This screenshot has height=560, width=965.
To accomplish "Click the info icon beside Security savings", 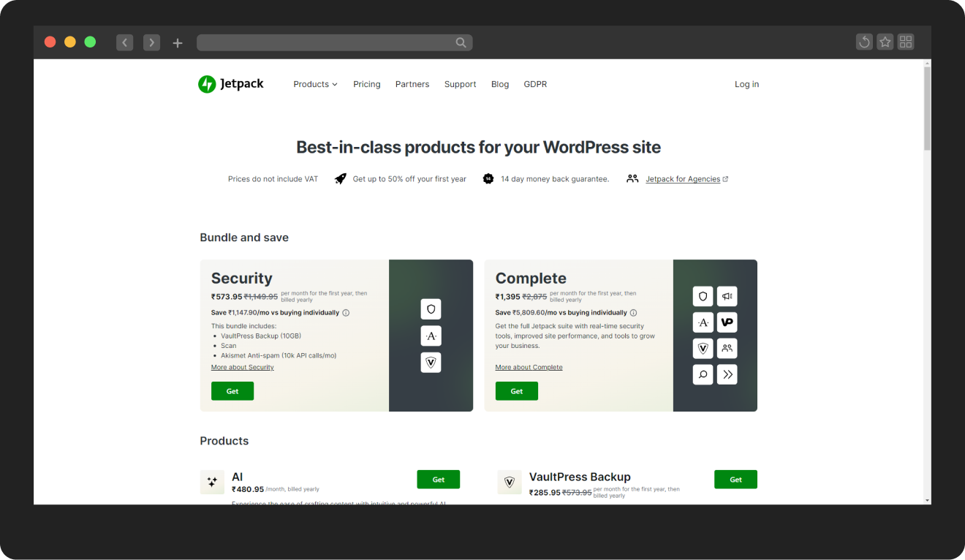I will (346, 313).
